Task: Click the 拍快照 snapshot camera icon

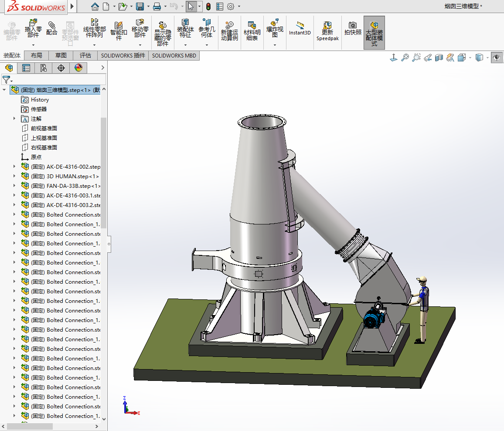Action: tap(353, 28)
